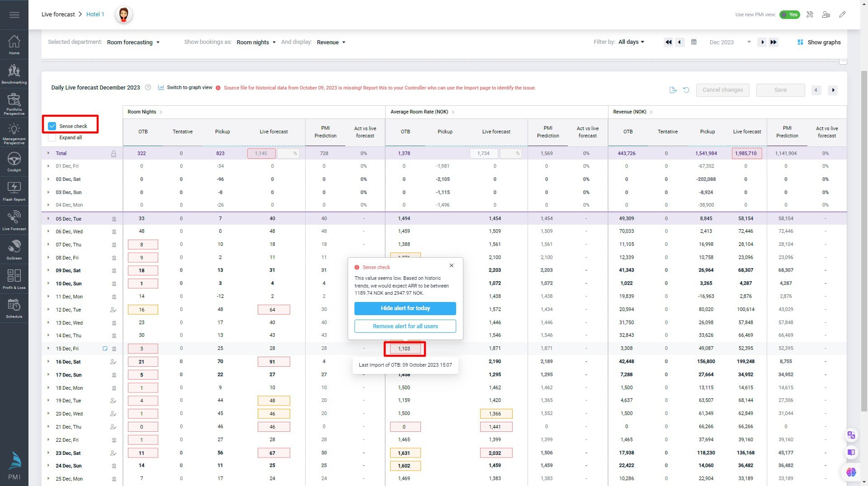Expand the 05 Dec Tue row
The image size is (868, 486).
(x=48, y=218)
